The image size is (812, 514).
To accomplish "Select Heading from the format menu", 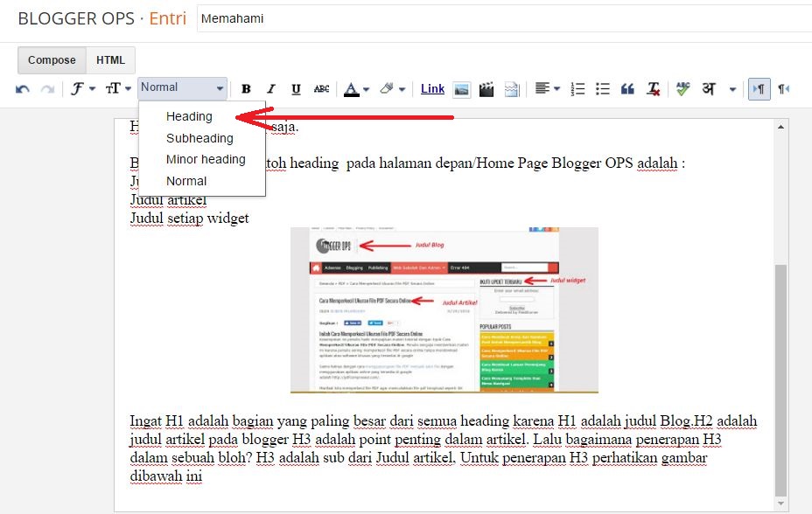I will pos(190,115).
